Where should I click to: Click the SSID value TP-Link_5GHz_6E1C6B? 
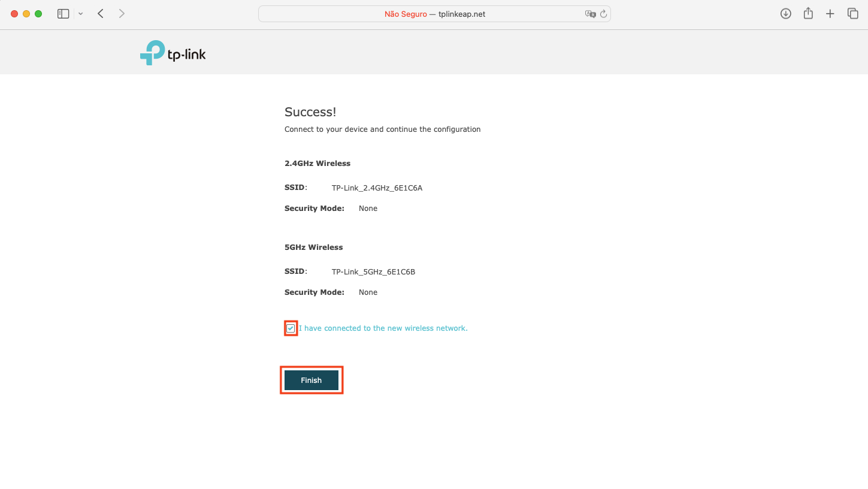(x=374, y=272)
